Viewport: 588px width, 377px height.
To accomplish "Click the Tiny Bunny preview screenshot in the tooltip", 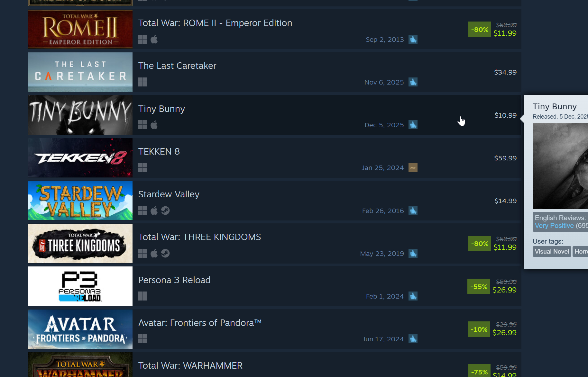I will [560, 166].
